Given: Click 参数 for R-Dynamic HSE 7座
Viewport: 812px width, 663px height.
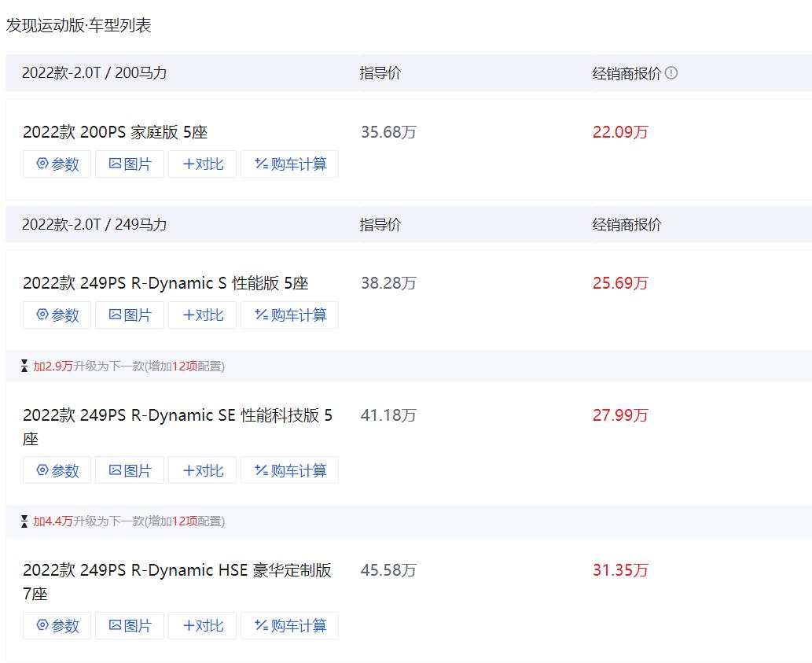Looking at the screenshot, I should click(x=57, y=625).
